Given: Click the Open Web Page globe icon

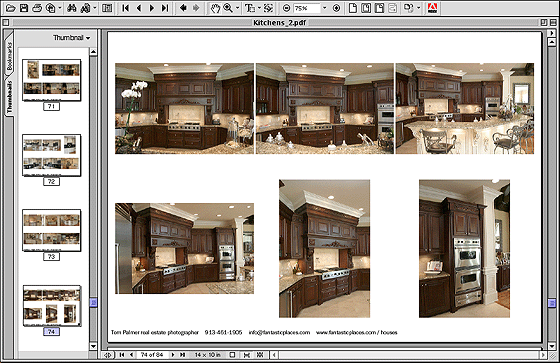Looking at the screenshot, I should (x=51, y=8).
